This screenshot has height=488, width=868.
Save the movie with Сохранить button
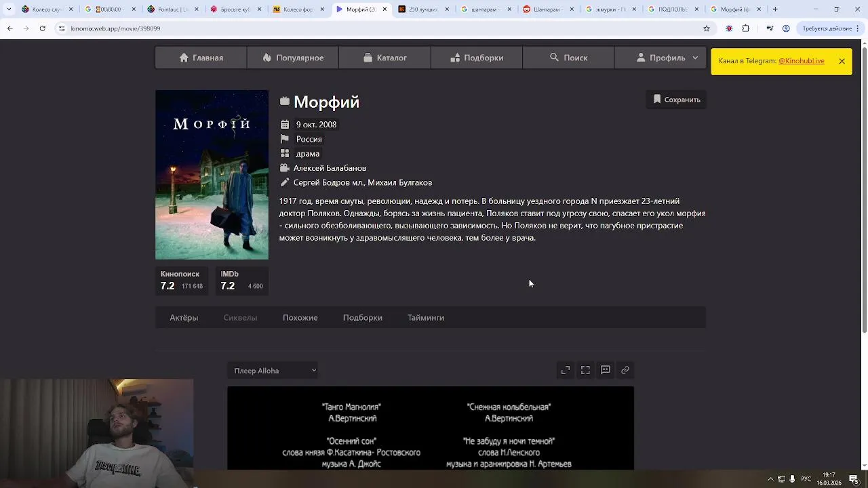[676, 100]
